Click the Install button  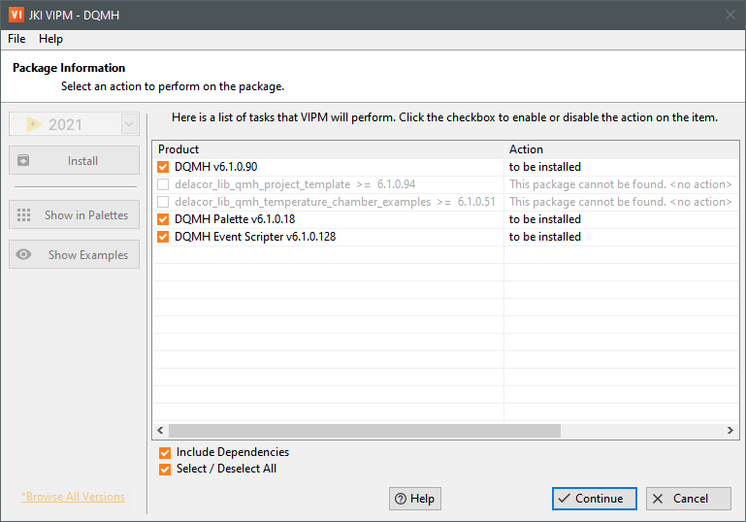click(74, 160)
